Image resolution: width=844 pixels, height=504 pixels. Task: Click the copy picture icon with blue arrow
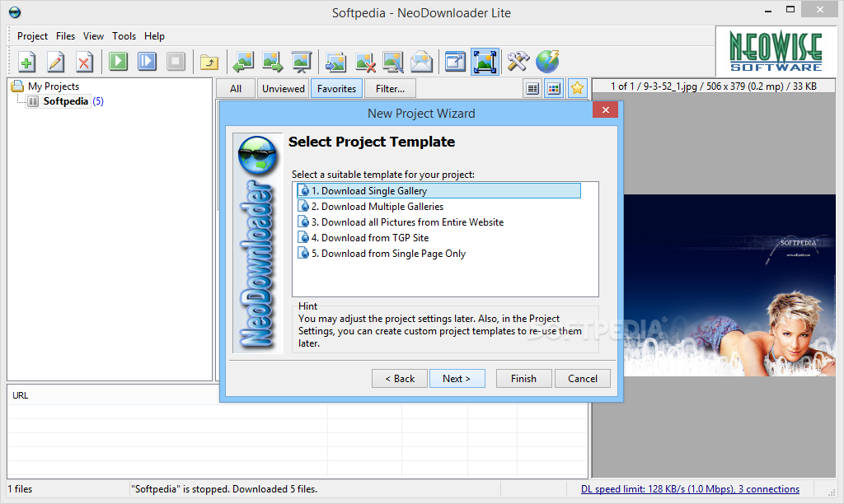pyautogui.click(x=335, y=61)
